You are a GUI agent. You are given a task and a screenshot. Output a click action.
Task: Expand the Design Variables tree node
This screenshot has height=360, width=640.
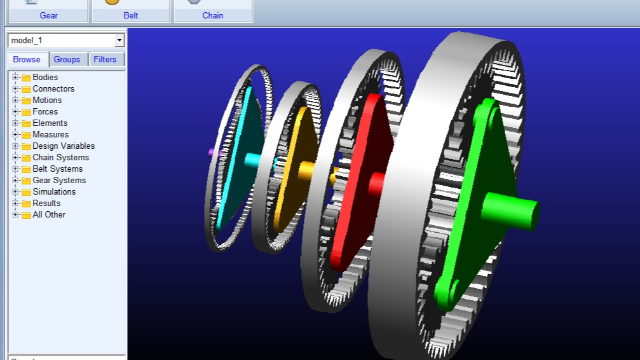[x=15, y=145]
